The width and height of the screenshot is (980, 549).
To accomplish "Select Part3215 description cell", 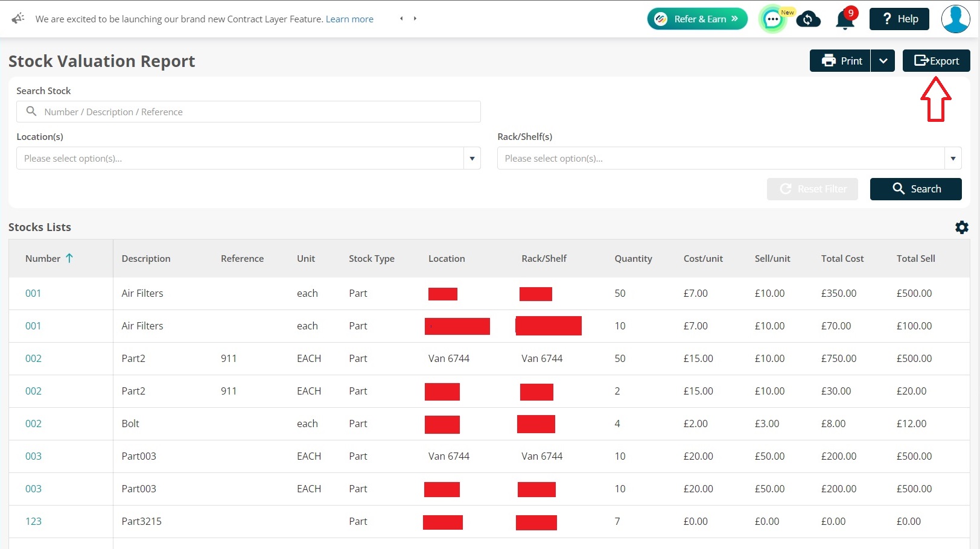I will pyautogui.click(x=141, y=521).
